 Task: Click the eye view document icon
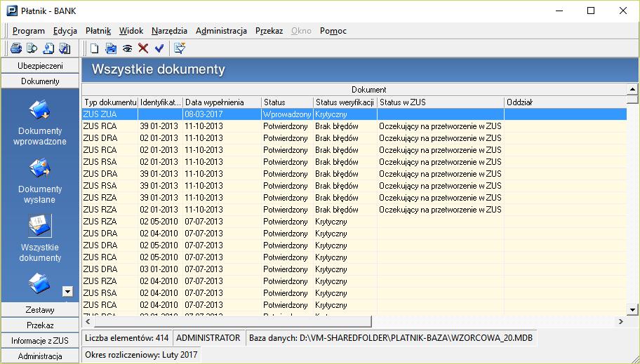(x=127, y=48)
